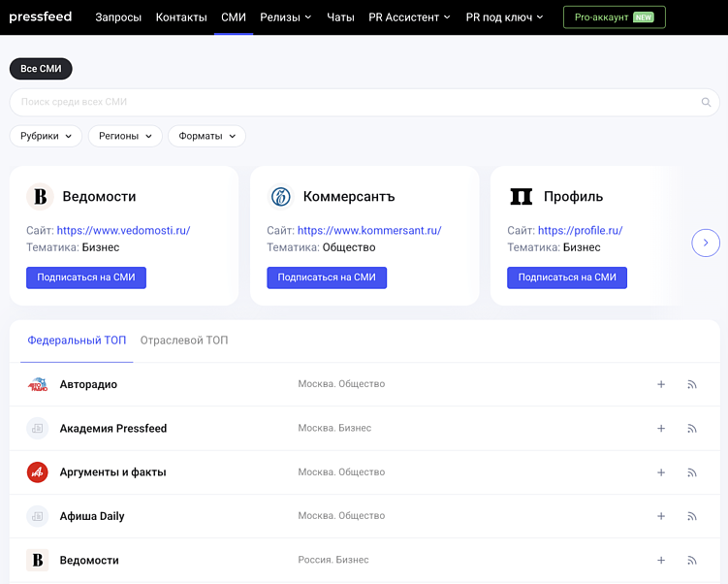The width and height of the screenshot is (728, 584).
Task: Expand the Регионы filter dropdown
Action: tap(125, 136)
